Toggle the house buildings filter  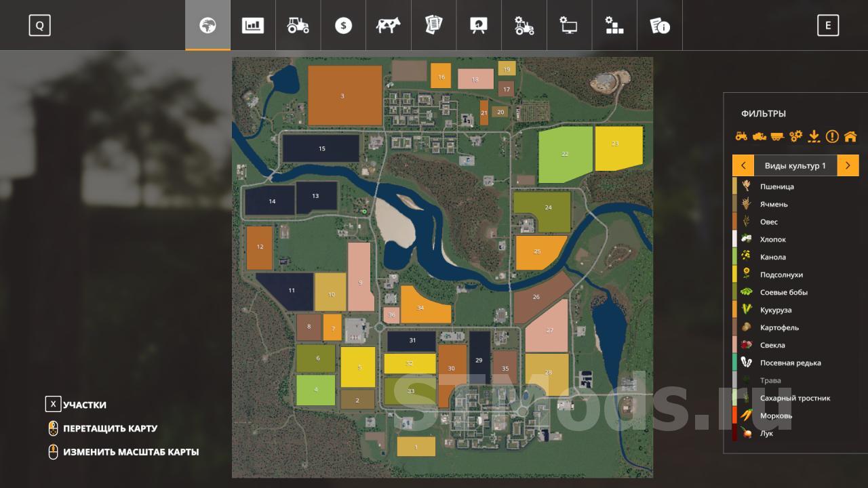(x=850, y=136)
